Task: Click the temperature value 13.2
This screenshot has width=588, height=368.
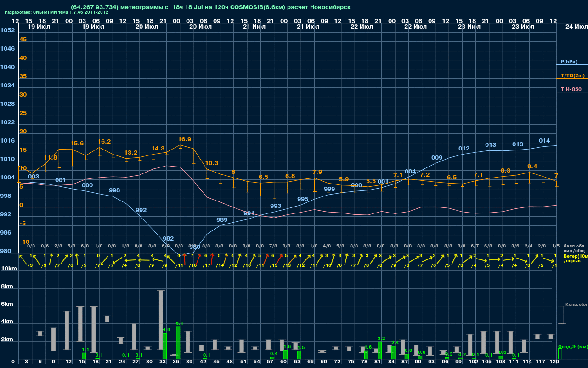Action: [131, 152]
